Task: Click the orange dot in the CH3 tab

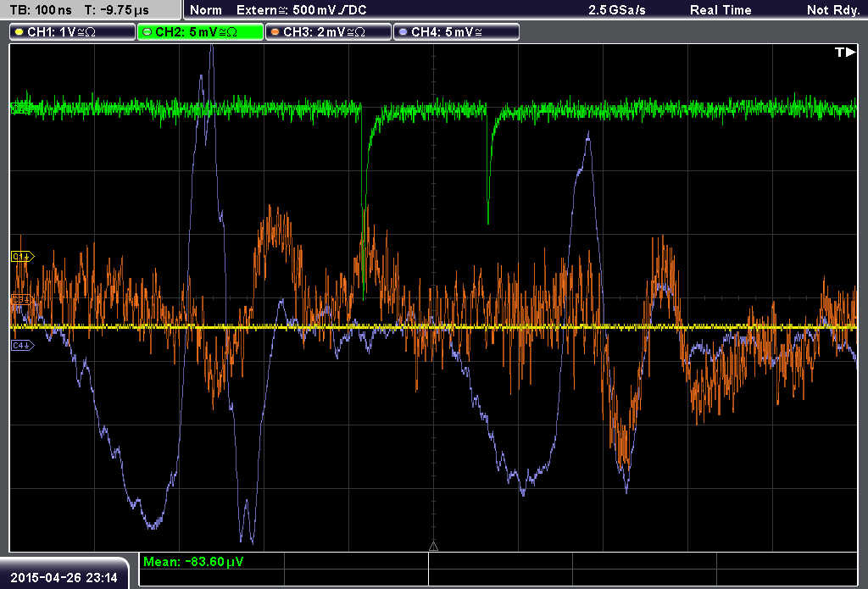Action: click(275, 32)
